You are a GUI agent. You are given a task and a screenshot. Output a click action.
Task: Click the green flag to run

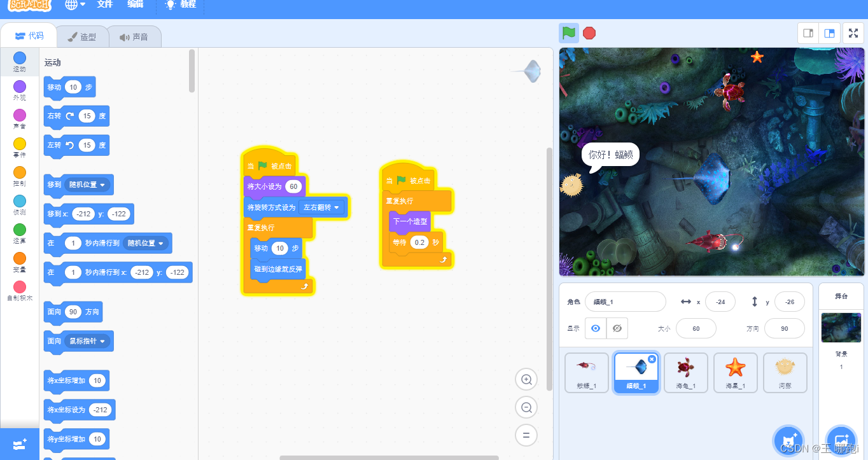pos(569,32)
